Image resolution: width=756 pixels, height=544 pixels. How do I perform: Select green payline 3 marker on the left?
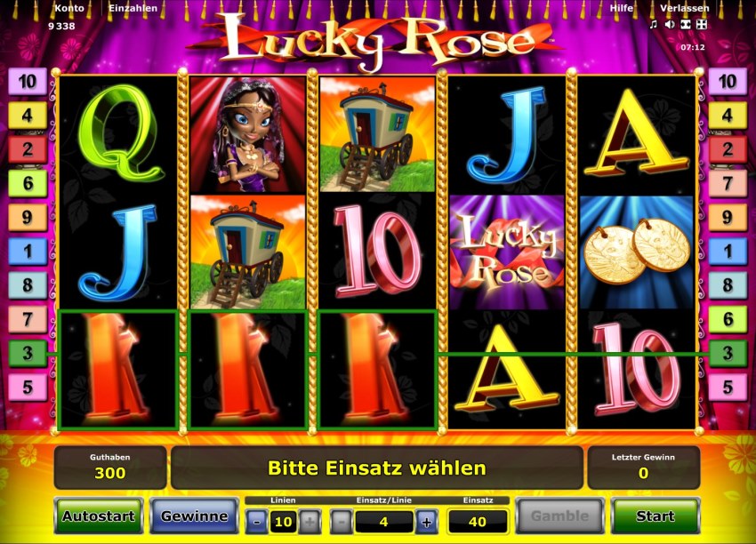28,353
